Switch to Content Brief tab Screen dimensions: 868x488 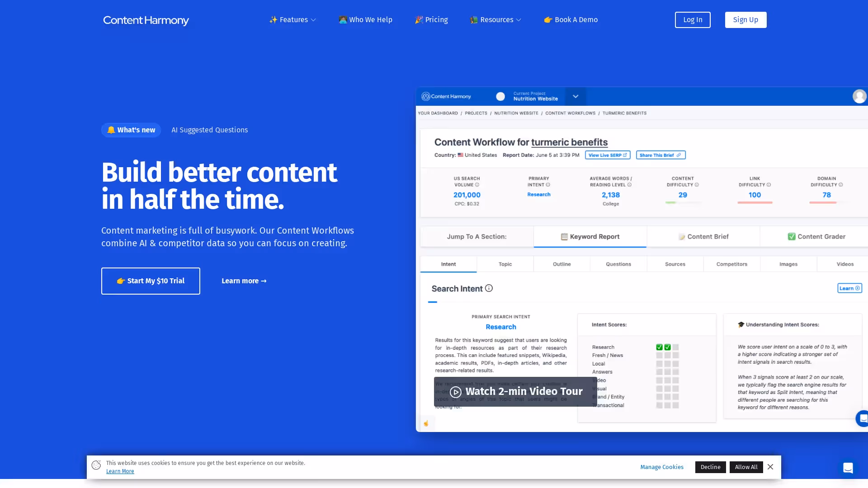(x=703, y=237)
